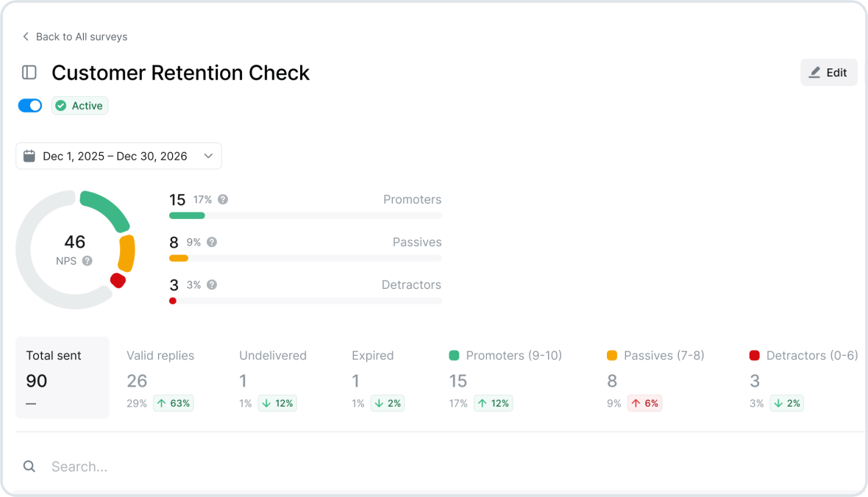The height and width of the screenshot is (497, 868).
Task: Expand the date range dropdown chevron
Action: point(208,156)
